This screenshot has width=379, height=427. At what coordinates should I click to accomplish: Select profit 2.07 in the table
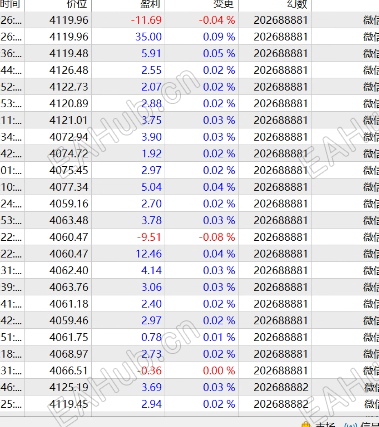[151, 87]
